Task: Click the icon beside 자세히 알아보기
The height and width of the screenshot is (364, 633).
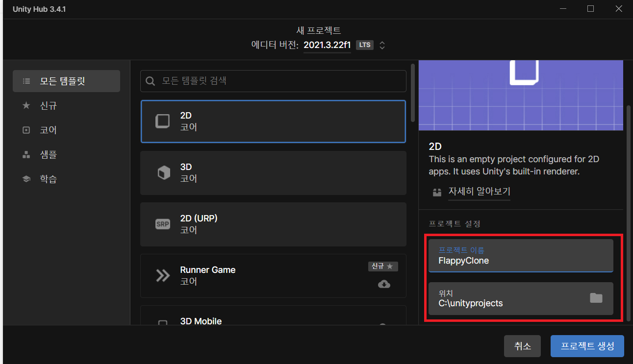Action: pos(437,193)
